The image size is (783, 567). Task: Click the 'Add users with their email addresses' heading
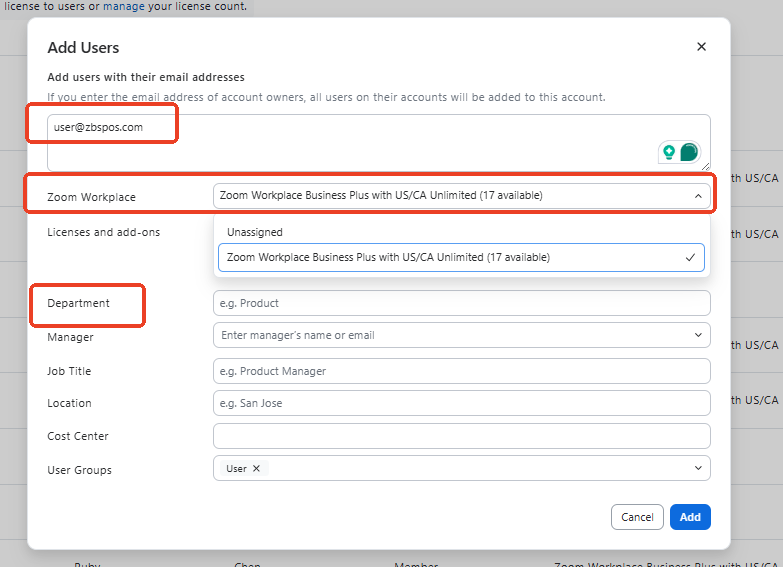pos(146,77)
